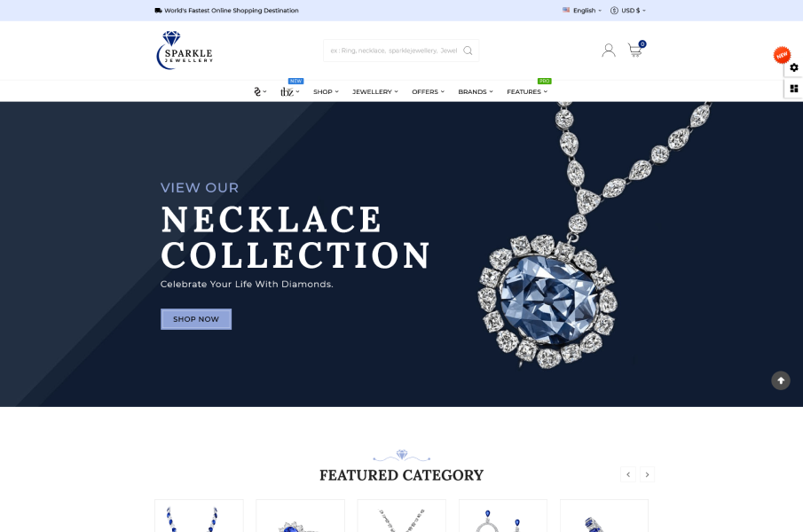Click the delivery truck icon in top bar
Viewport: 803px width, 532px height.
[158, 11]
